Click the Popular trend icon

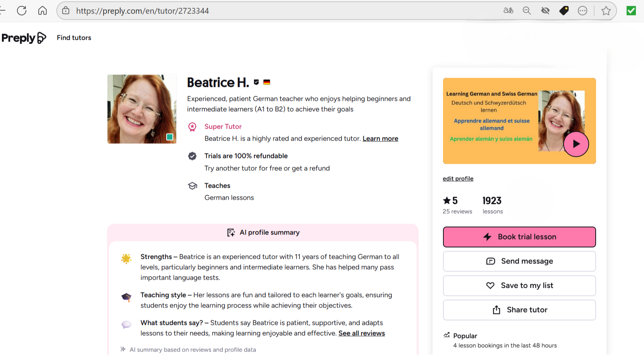(446, 335)
